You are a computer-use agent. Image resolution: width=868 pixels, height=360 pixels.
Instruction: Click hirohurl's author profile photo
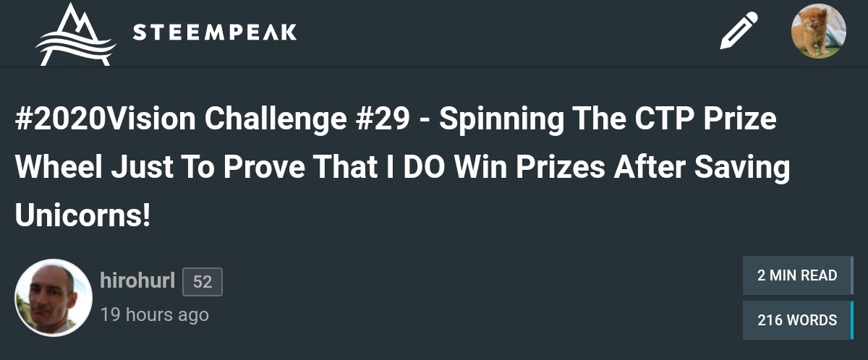pyautogui.click(x=54, y=298)
